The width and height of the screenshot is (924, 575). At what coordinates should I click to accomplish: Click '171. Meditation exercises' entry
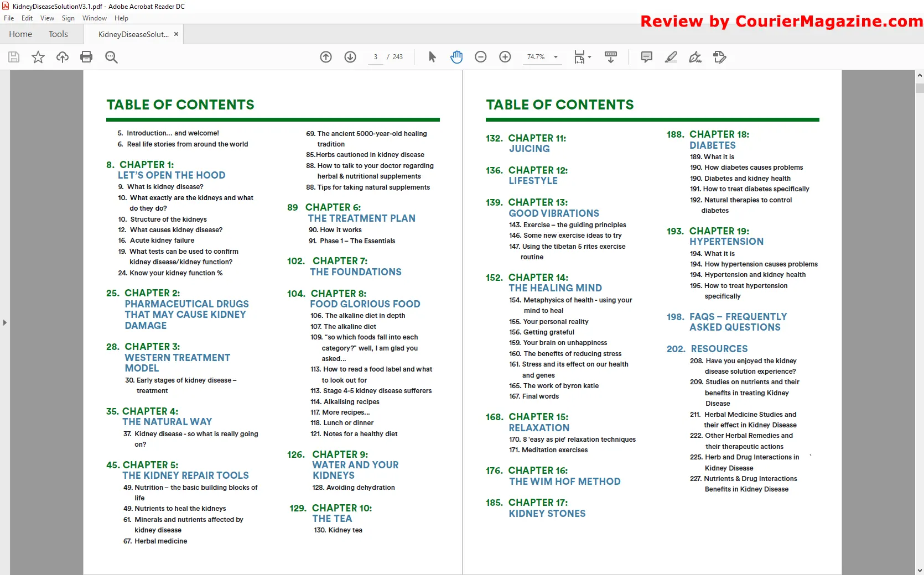point(548,450)
